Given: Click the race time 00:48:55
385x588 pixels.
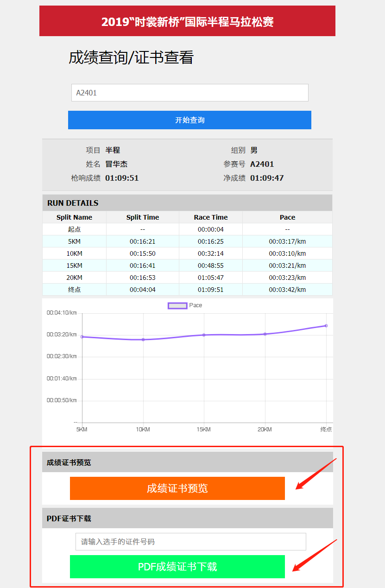Looking at the screenshot, I should point(211,266).
